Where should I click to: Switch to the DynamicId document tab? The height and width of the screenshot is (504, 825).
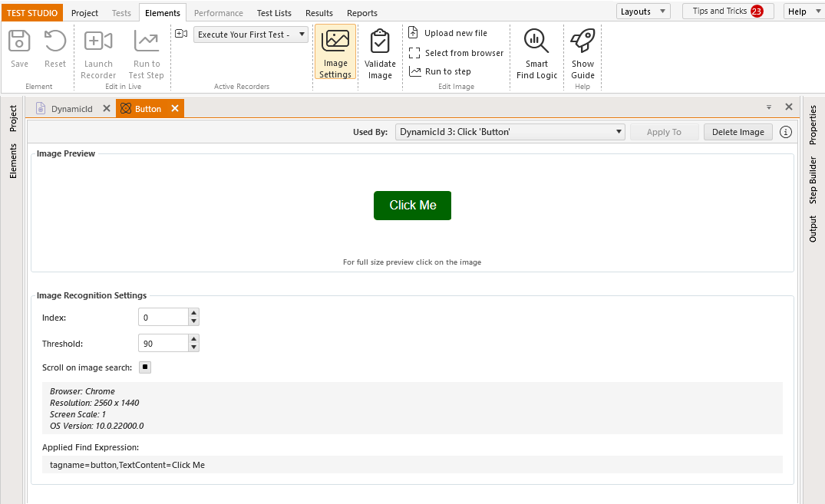(x=71, y=109)
